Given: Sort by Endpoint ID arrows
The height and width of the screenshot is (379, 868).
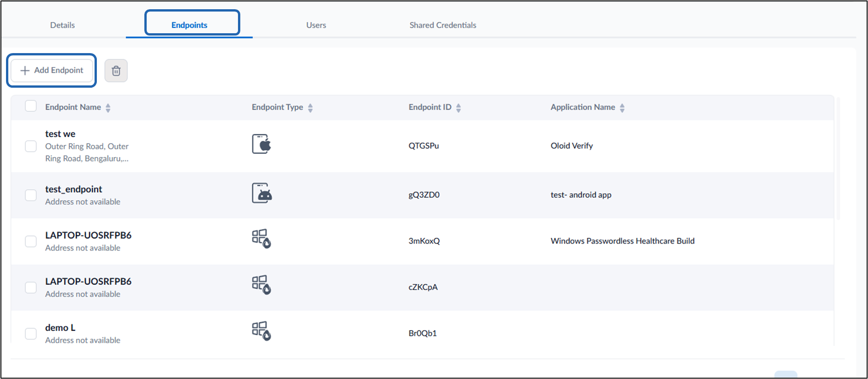Looking at the screenshot, I should coord(458,108).
